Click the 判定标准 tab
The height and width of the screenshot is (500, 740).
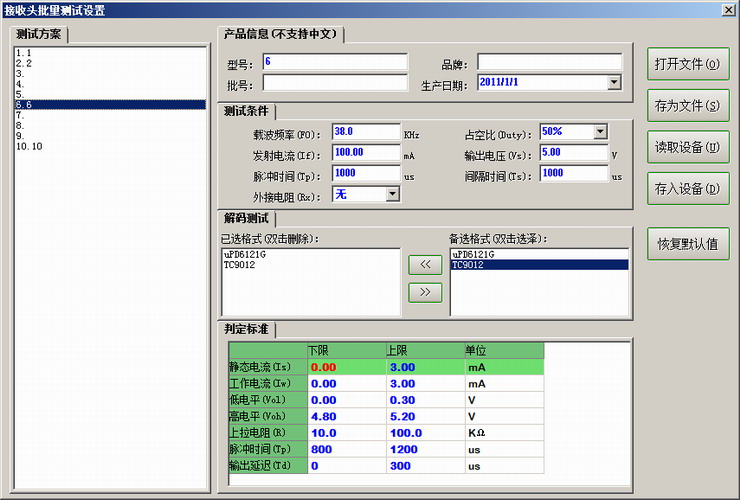click(246, 329)
